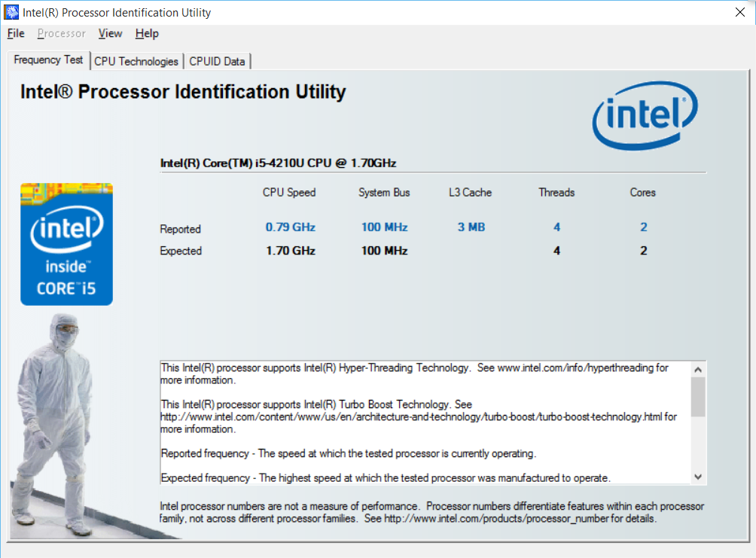Click the down arrow of the info scrollbar
This screenshot has height=558, width=756.
(x=698, y=477)
